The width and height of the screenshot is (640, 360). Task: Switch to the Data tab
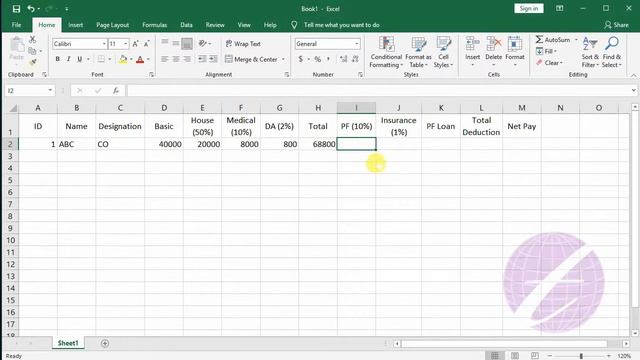(x=186, y=25)
